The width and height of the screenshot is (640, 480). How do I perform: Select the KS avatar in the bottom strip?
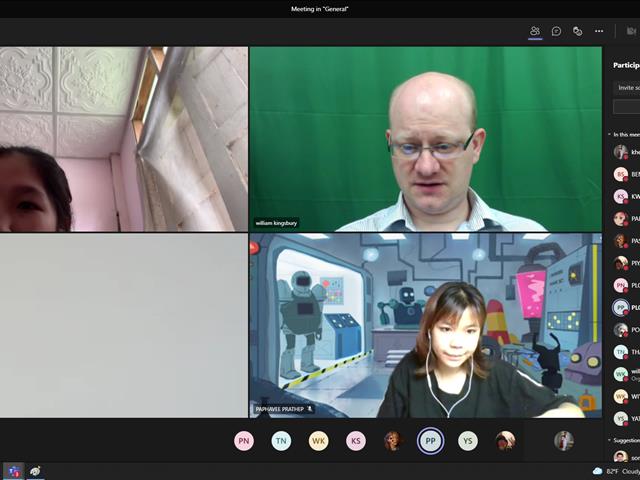tap(356, 441)
